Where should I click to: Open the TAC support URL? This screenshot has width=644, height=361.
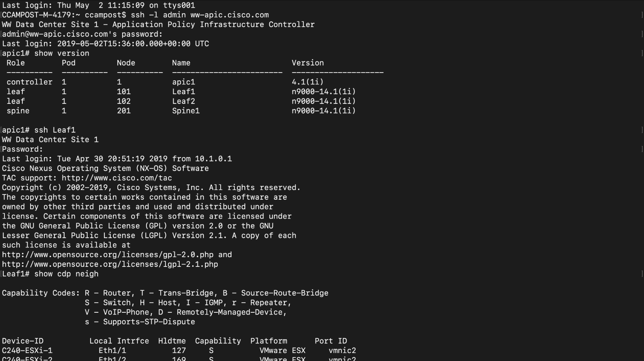coord(117,178)
